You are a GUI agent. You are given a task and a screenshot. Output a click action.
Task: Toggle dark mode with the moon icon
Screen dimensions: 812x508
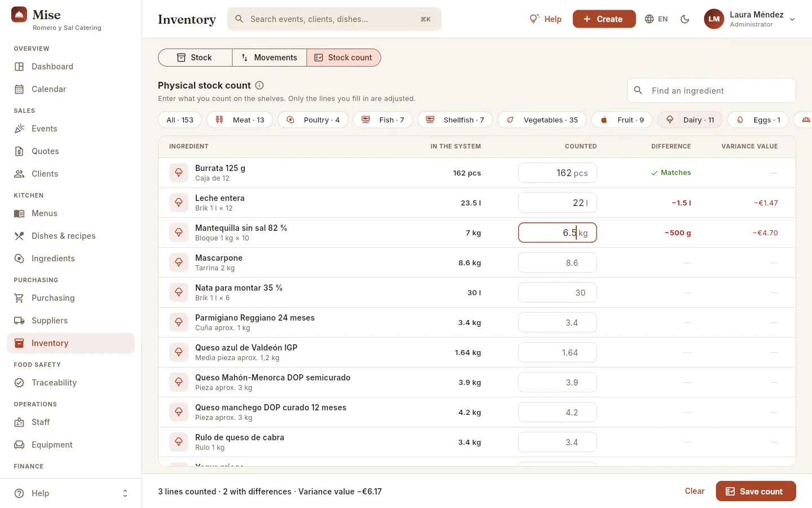pos(685,19)
